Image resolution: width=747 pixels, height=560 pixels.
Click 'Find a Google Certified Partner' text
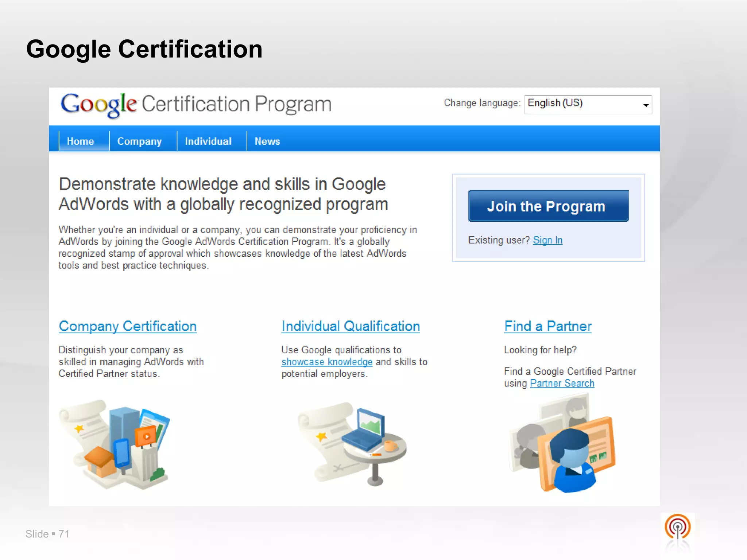coord(570,372)
